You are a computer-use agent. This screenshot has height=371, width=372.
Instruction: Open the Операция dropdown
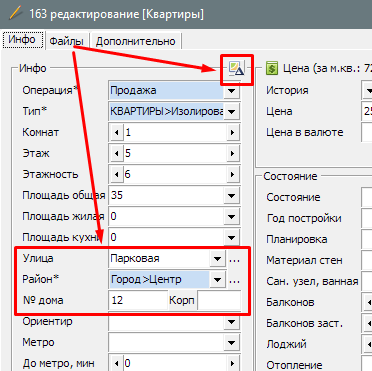(231, 91)
